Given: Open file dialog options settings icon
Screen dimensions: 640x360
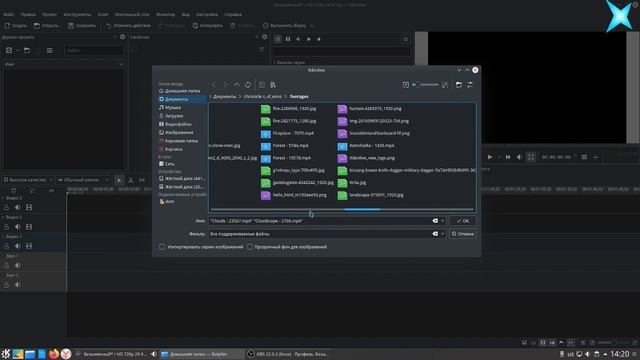Looking at the screenshot, I should click(x=470, y=84).
